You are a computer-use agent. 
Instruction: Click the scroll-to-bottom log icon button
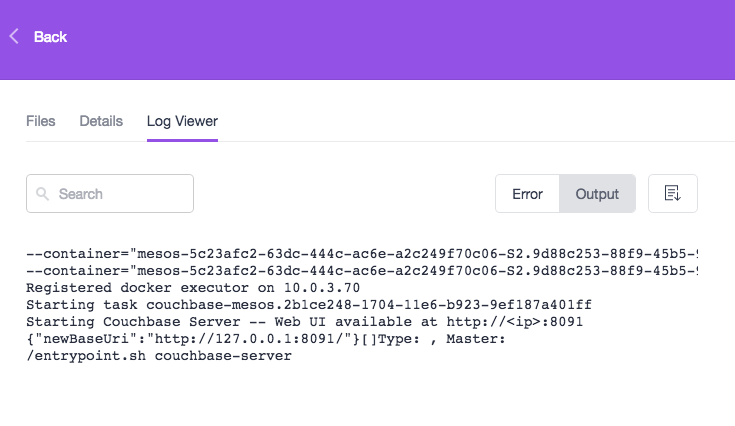click(x=673, y=194)
